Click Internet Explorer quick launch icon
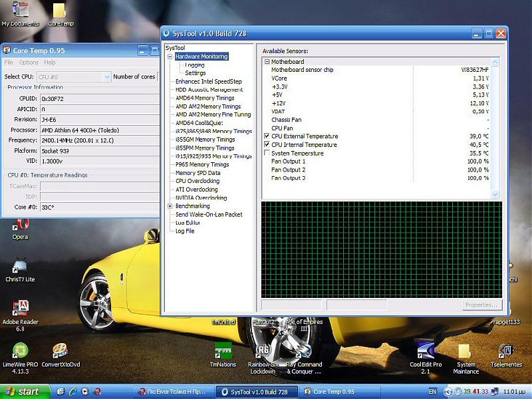 (73, 392)
